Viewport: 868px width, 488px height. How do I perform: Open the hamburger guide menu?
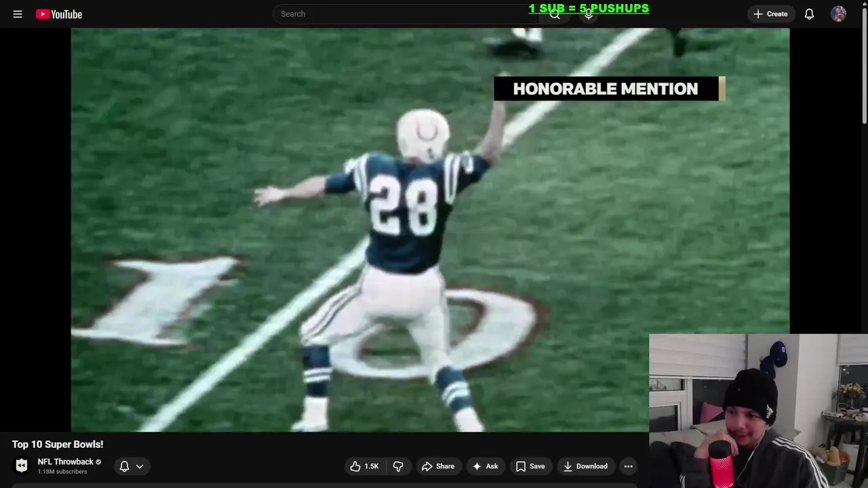18,14
